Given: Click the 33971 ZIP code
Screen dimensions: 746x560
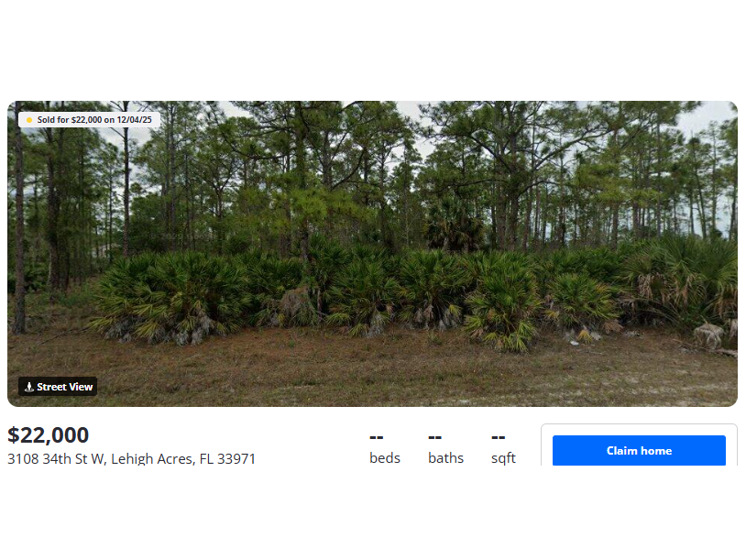Looking at the screenshot, I should pos(236,458).
